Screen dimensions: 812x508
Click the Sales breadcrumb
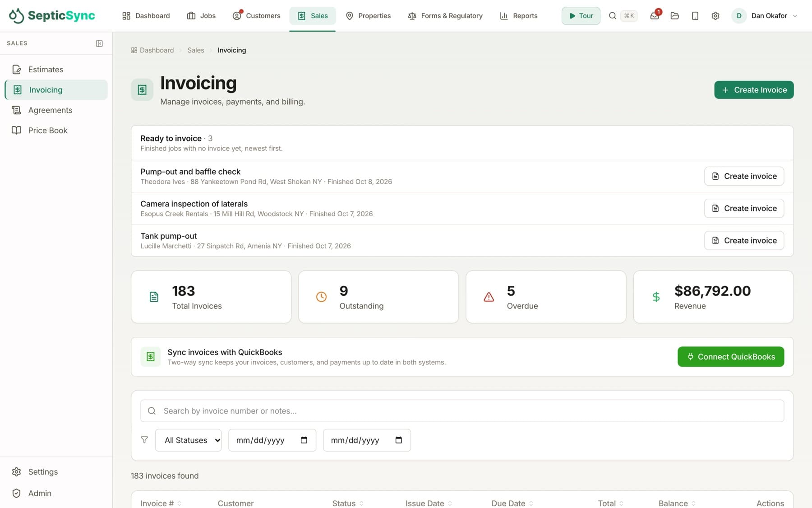pyautogui.click(x=196, y=50)
